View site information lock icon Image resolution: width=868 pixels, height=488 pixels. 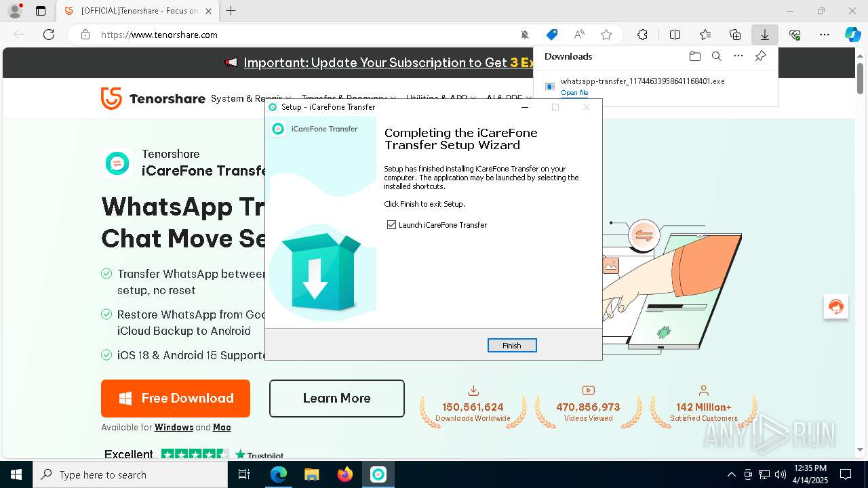[85, 35]
